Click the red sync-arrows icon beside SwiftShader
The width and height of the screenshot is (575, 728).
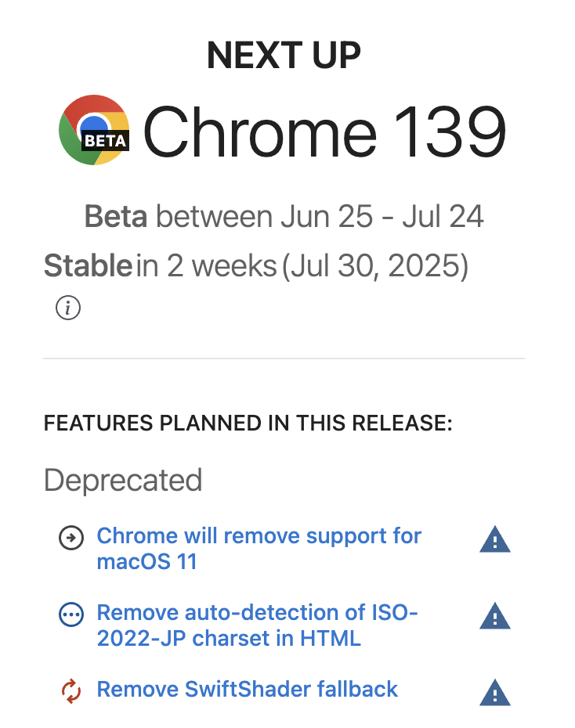pyautogui.click(x=71, y=691)
